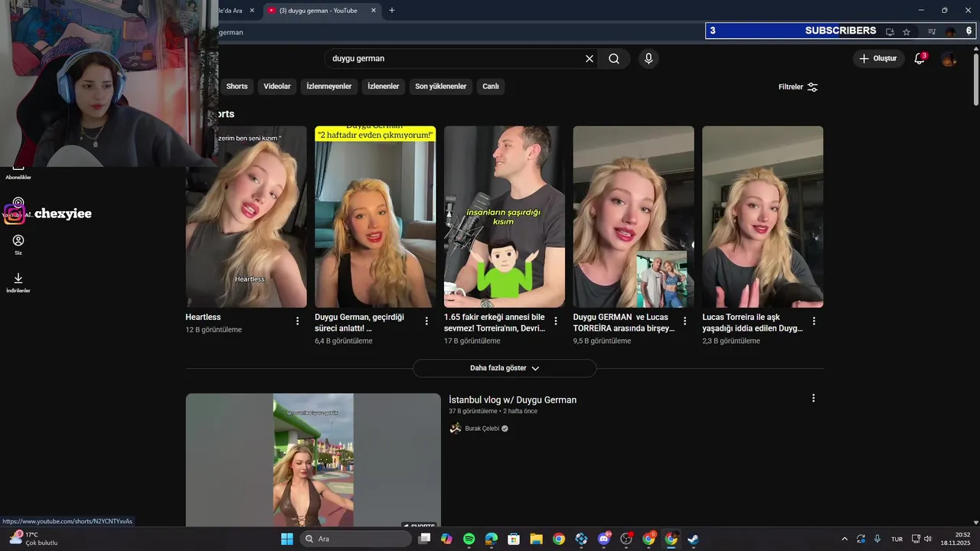
Task: Show hidden system tray icons
Action: (844, 539)
